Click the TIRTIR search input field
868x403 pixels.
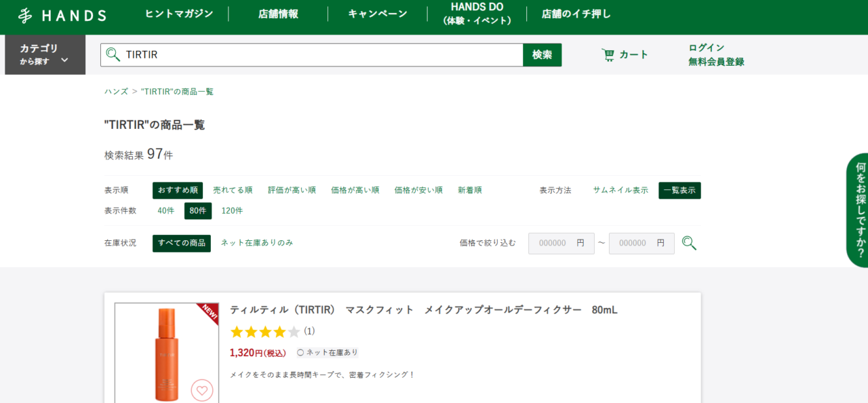[312, 55]
